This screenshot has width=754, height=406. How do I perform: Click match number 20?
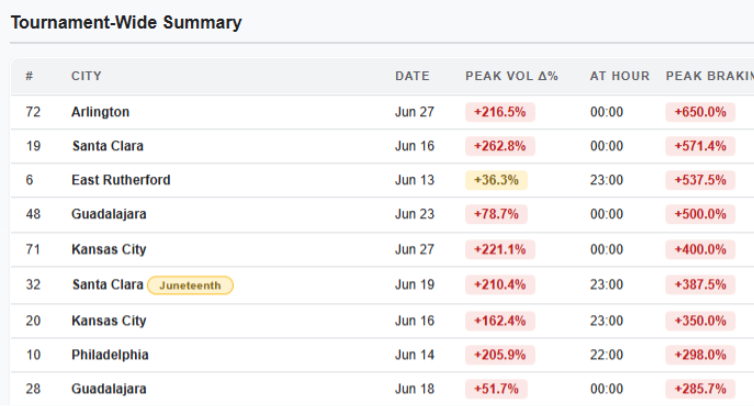[x=33, y=321]
